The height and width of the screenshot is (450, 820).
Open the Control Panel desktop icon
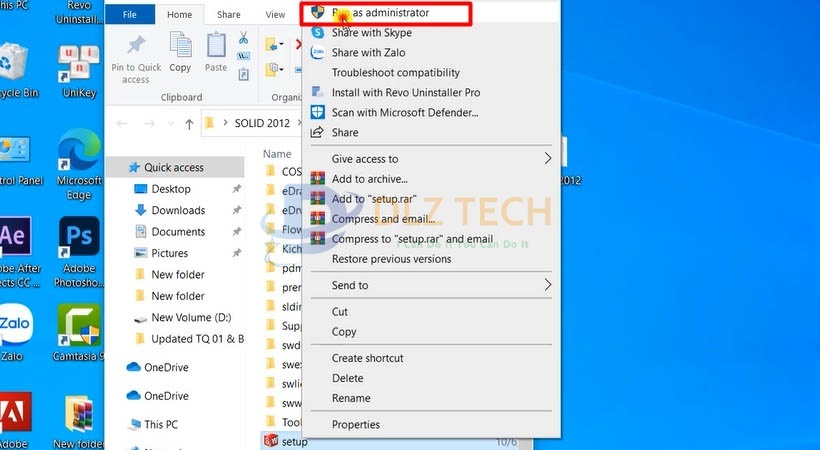20,162
